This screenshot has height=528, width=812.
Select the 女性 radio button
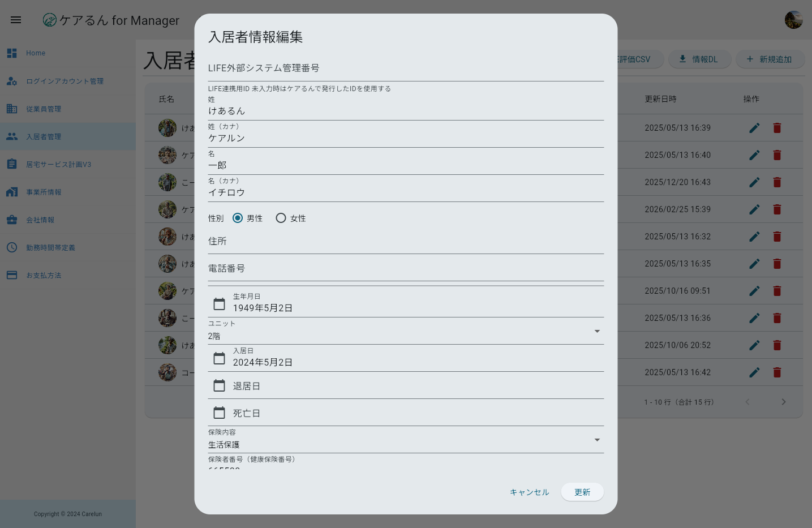coord(281,218)
